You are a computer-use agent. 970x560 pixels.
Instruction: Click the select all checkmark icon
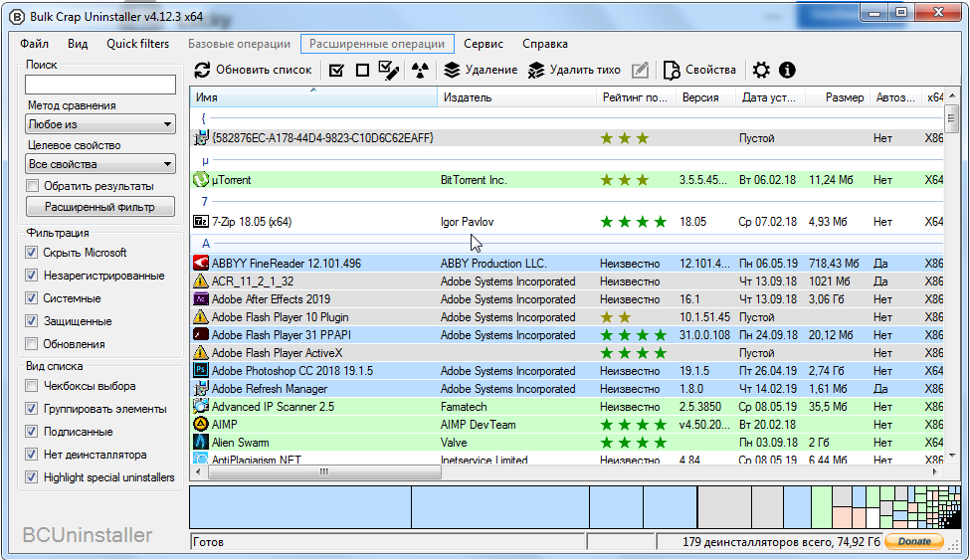[336, 71]
